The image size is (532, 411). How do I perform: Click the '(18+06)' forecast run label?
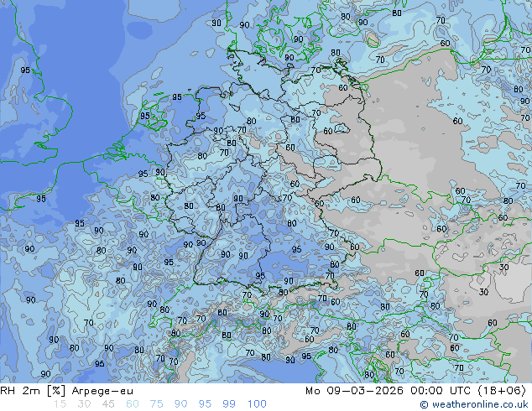pos(502,391)
